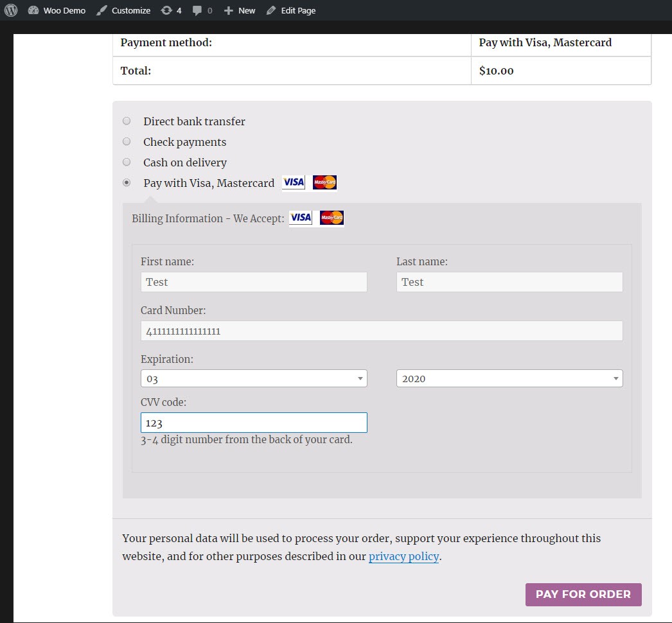Click the Customize paintbrush icon

click(102, 10)
